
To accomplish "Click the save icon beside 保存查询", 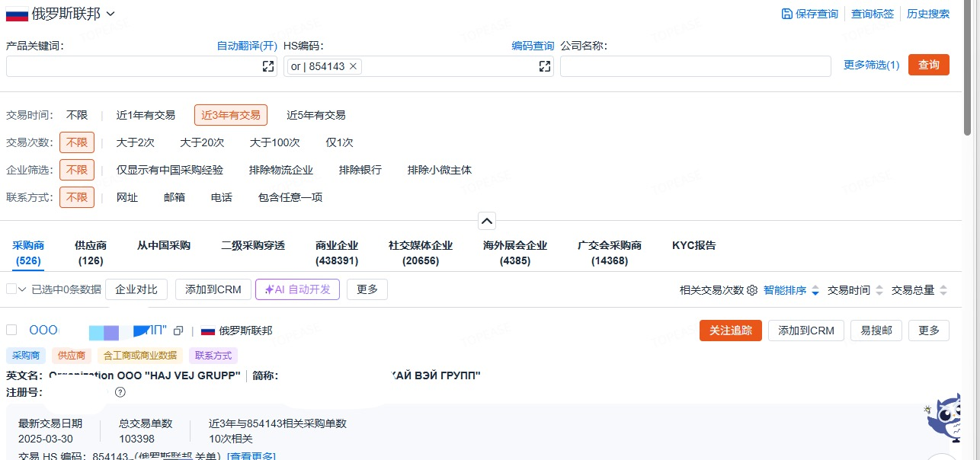I will coord(786,14).
